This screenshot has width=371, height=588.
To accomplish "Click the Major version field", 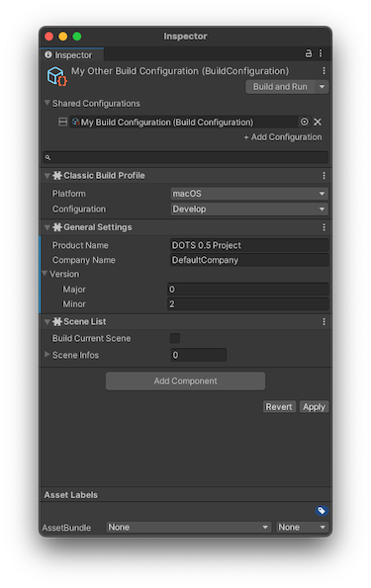I will [248, 290].
